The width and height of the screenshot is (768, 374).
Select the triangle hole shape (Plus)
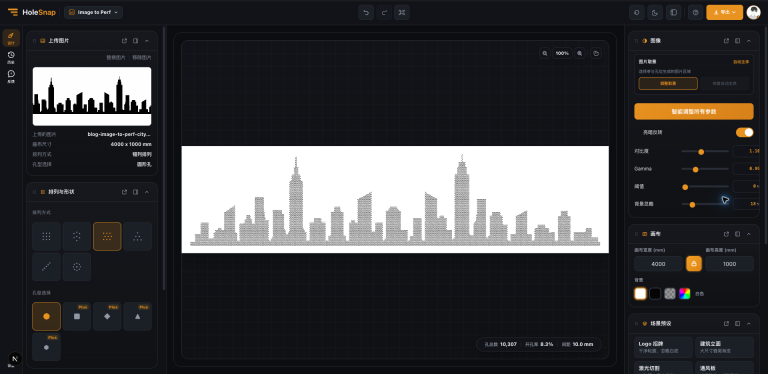click(x=138, y=316)
